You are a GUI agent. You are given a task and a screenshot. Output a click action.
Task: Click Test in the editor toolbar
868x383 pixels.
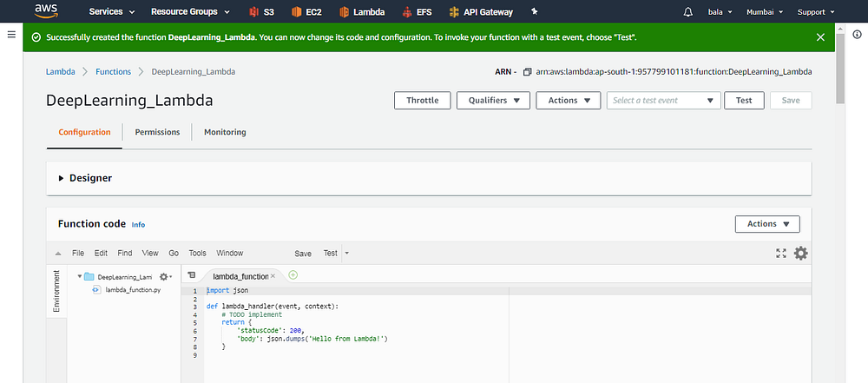point(331,254)
